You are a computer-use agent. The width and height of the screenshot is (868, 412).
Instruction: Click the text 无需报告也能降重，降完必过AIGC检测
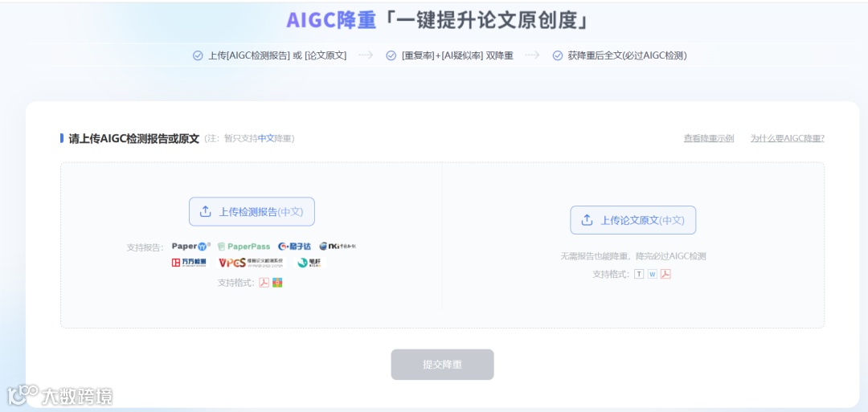tap(633, 256)
